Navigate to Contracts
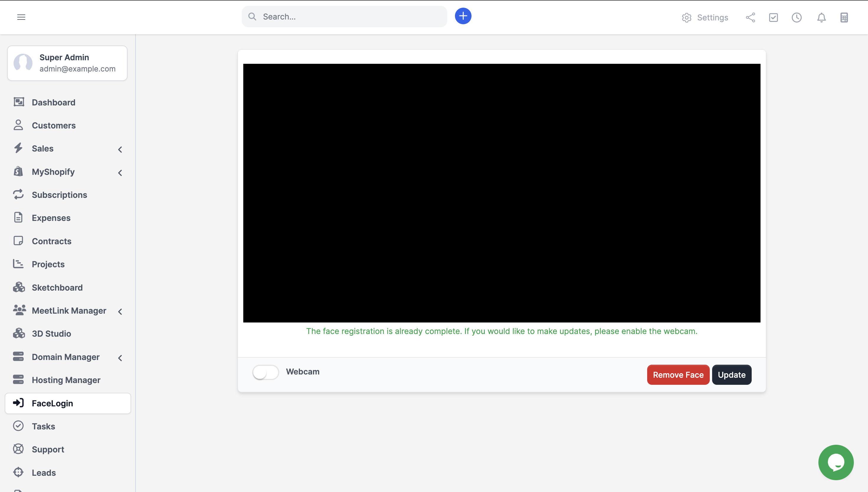 (x=68, y=241)
